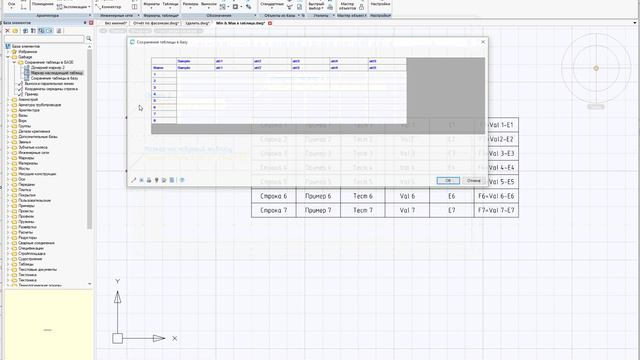Switch to Отчёт по фасонам.dwg tab
The width and height of the screenshot is (640, 360).
pyautogui.click(x=156, y=23)
